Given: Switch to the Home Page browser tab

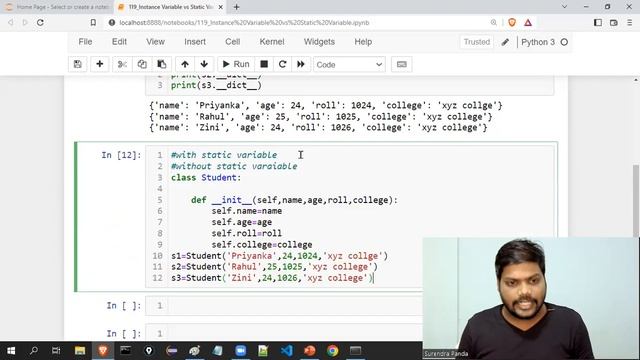Looking at the screenshot, I should click(x=57, y=7).
